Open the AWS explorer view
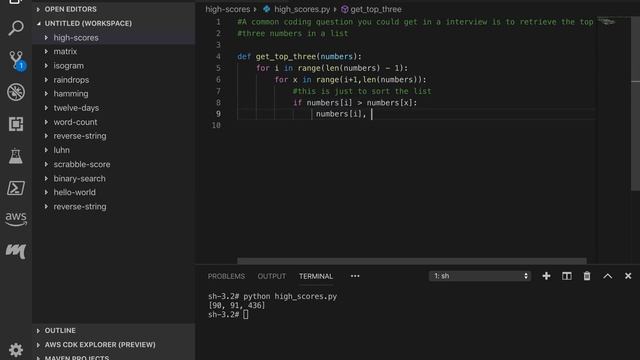640x360 pixels. [x=16, y=219]
